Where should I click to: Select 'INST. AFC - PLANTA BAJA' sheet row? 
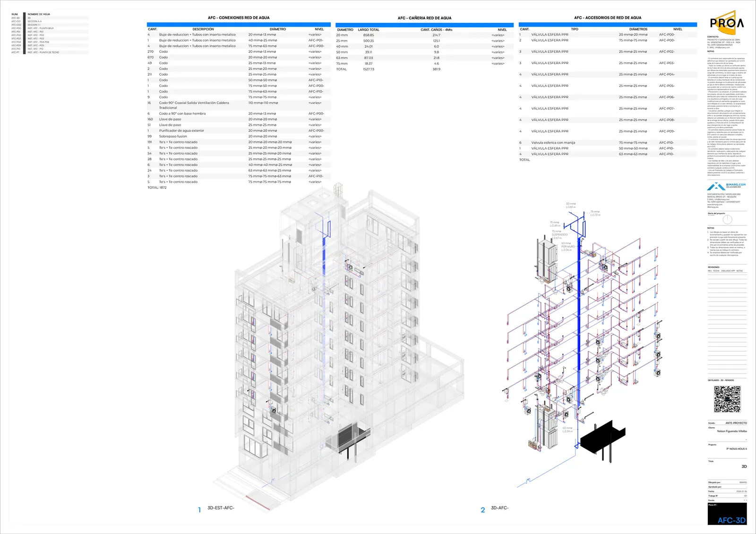[50, 28]
